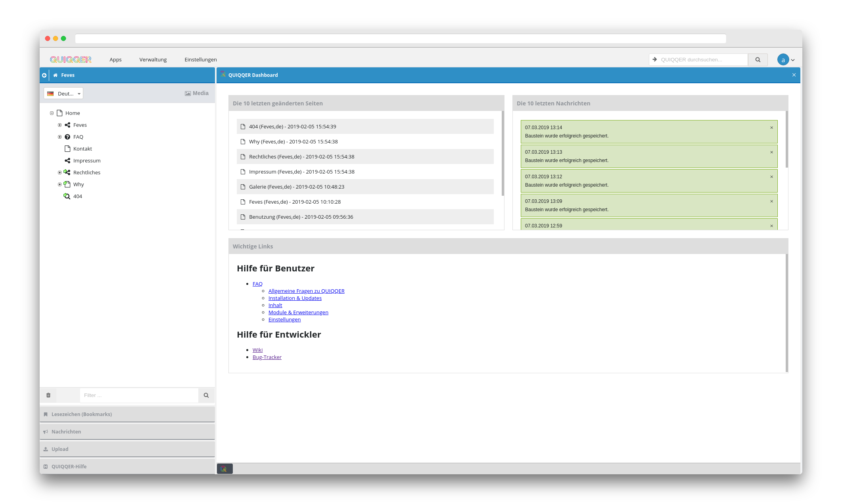The width and height of the screenshot is (842, 504).
Task: Click the back arrow in the Feves panel
Action: [44, 75]
